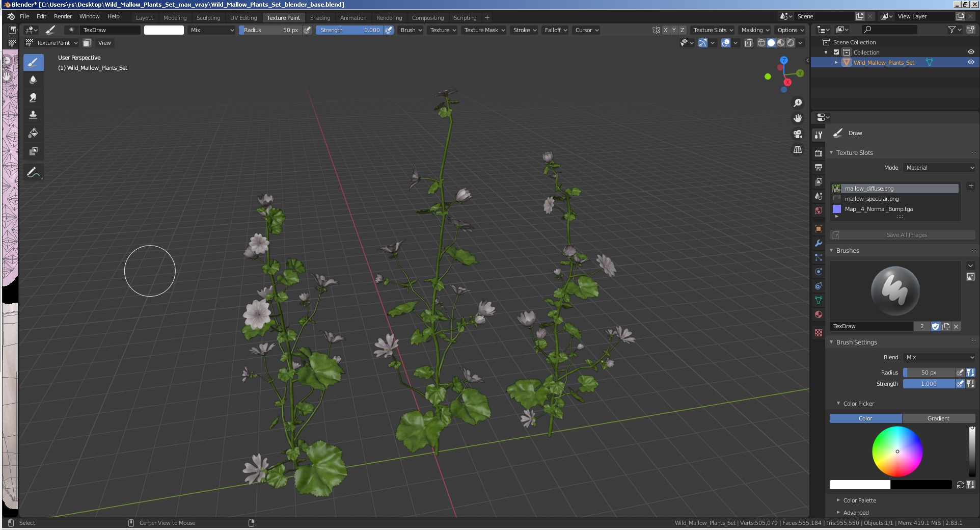Switch to the Sculpting workspace tab

click(208, 18)
